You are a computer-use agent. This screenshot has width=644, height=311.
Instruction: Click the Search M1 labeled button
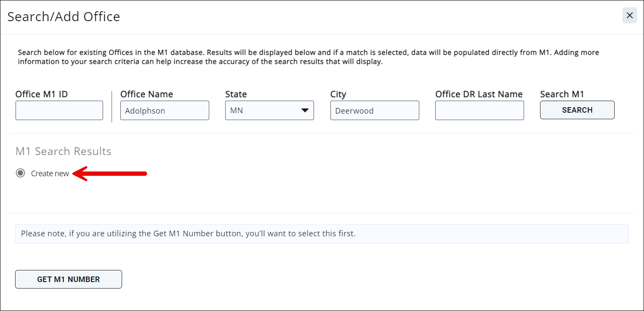pyautogui.click(x=577, y=110)
